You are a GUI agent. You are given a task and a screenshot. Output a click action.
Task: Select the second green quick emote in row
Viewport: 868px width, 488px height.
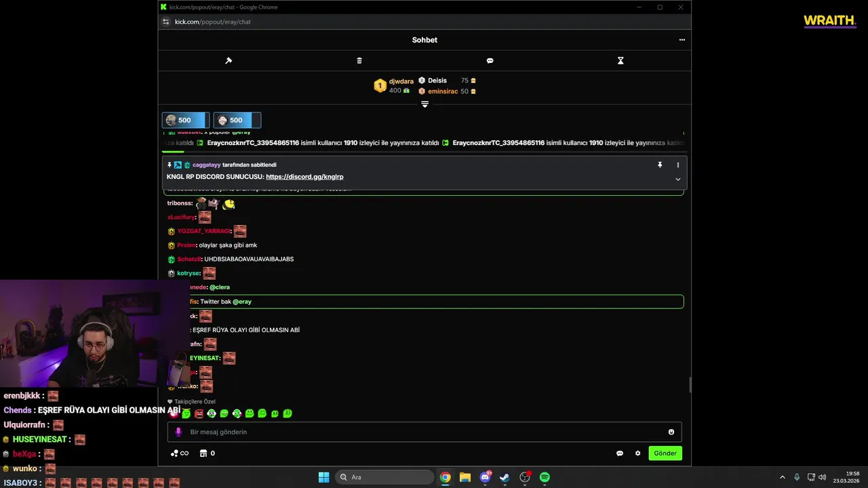pyautogui.click(x=224, y=413)
